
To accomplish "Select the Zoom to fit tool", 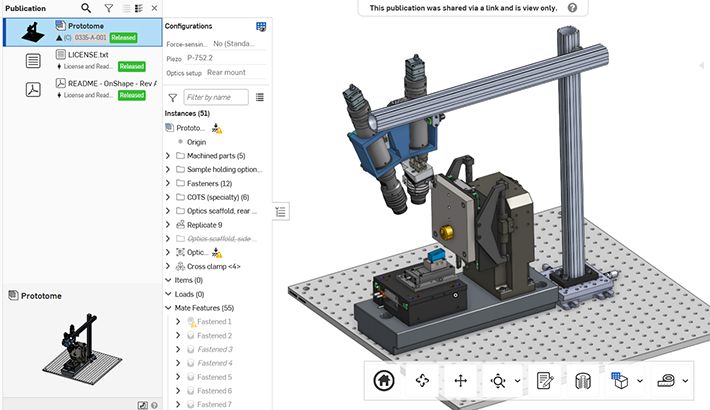I will pyautogui.click(x=498, y=381).
